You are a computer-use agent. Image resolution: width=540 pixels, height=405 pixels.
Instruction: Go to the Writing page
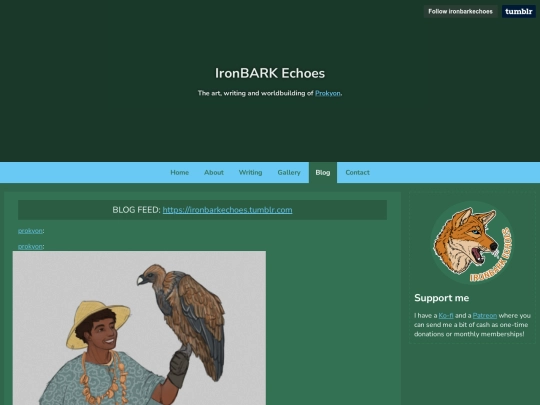250,173
